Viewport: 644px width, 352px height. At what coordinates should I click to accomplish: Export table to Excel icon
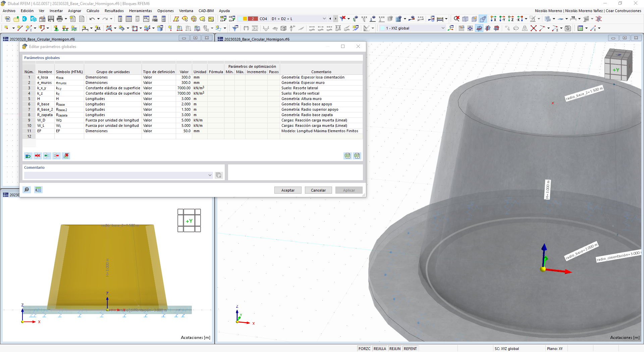pyautogui.click(x=347, y=156)
